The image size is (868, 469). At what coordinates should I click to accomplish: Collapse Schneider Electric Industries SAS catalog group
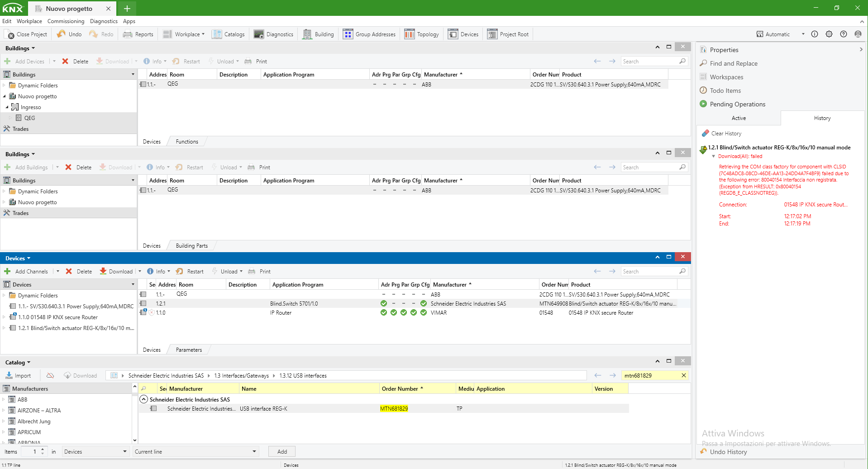point(143,399)
